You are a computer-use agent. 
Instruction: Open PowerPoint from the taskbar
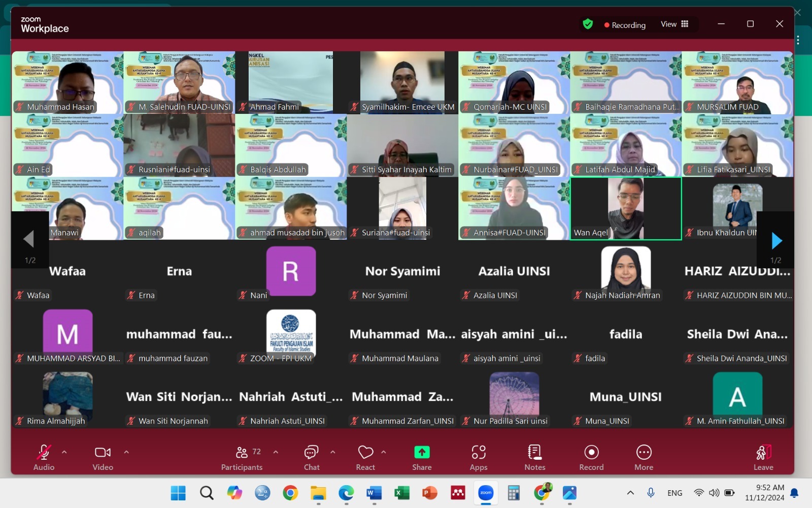coord(430,493)
